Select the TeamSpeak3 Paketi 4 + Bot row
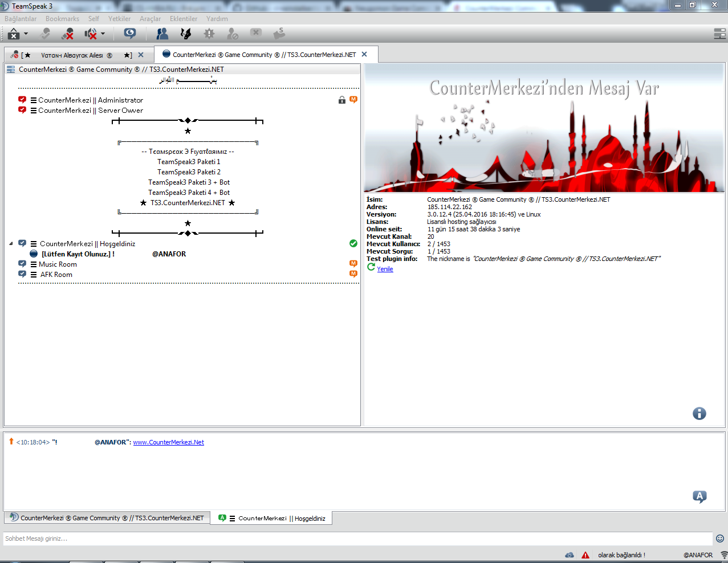Image resolution: width=728 pixels, height=563 pixels. (x=188, y=193)
